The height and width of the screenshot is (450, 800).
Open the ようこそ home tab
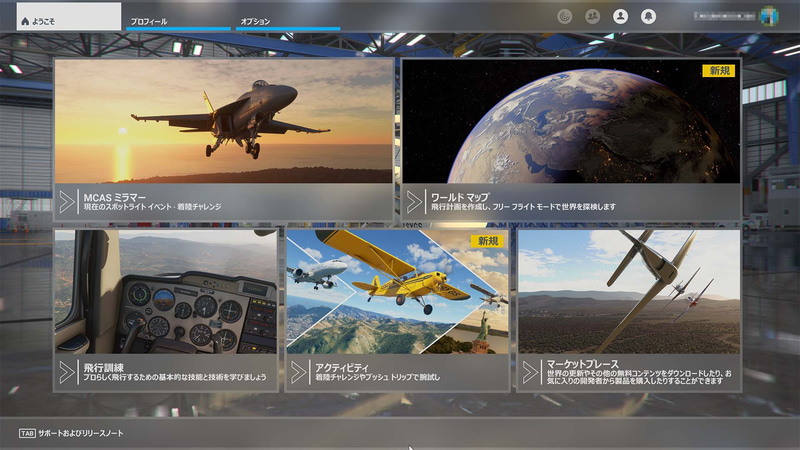coord(69,16)
